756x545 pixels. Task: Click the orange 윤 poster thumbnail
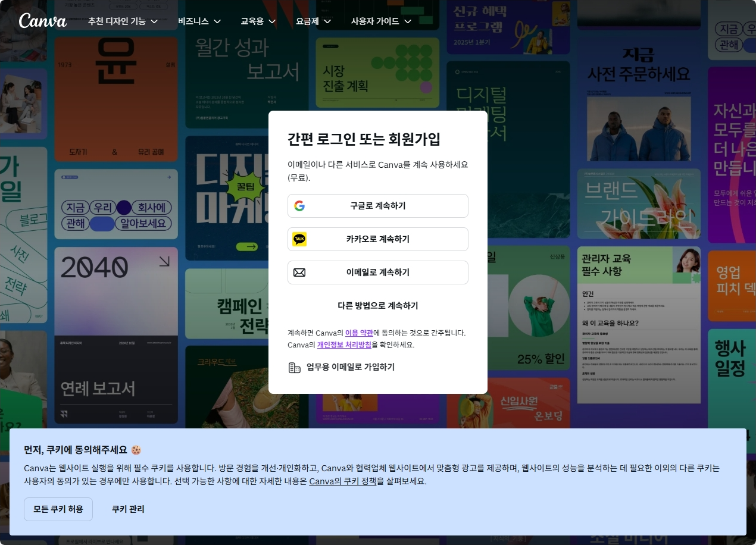click(x=116, y=99)
